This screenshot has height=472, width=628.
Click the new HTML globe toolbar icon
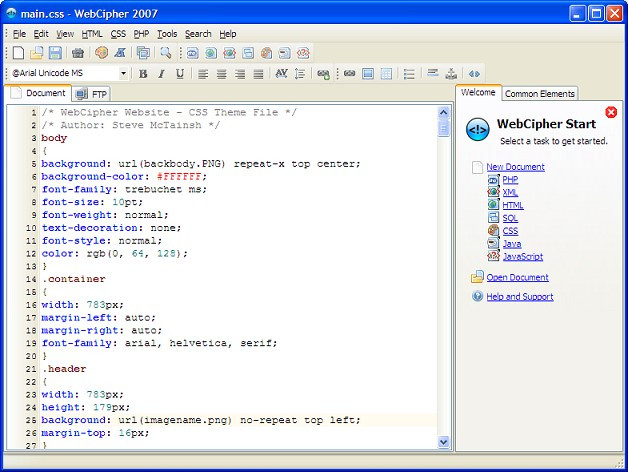[x=211, y=53]
